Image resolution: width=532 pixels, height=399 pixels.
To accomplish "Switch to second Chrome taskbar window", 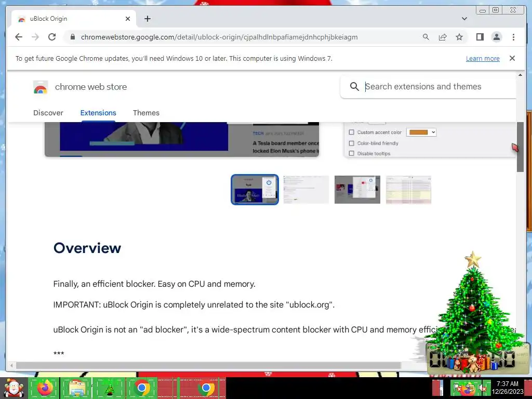I will [x=206, y=388].
